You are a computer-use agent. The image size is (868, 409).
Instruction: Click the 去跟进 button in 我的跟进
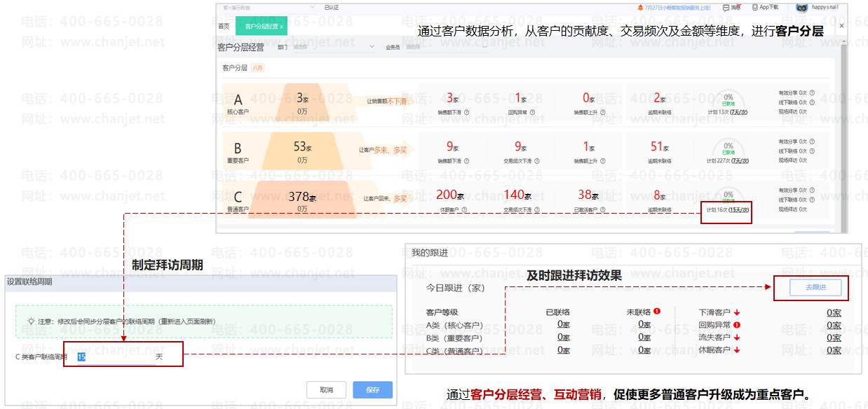tap(815, 288)
